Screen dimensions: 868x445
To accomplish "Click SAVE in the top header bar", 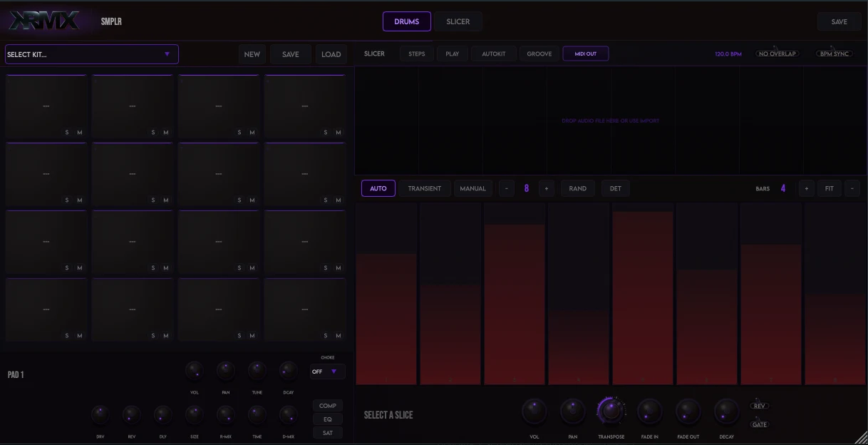I will pyautogui.click(x=839, y=21).
